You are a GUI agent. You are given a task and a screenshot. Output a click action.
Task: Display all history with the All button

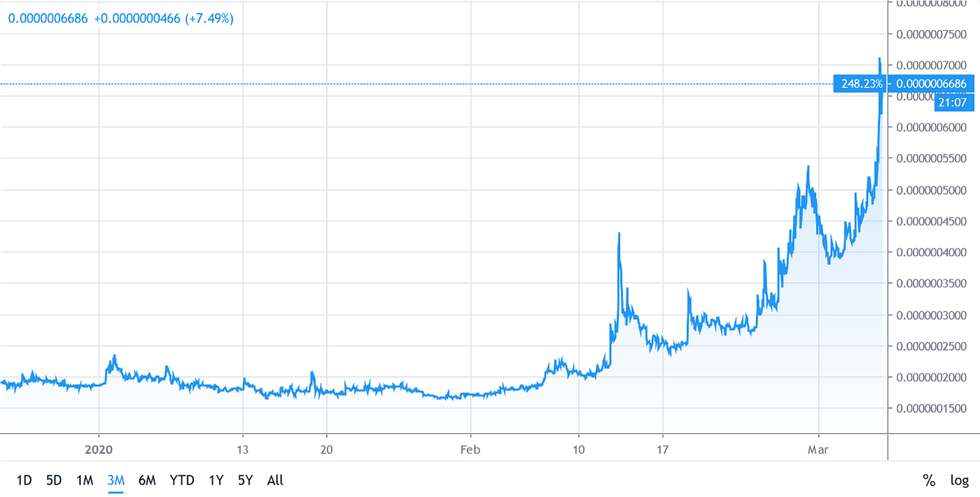274,481
